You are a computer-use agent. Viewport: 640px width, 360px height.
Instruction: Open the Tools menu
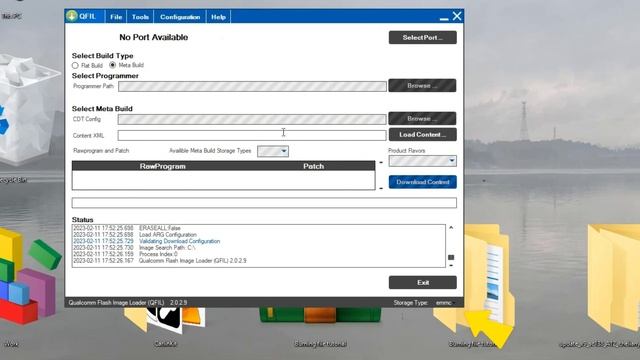pyautogui.click(x=140, y=17)
